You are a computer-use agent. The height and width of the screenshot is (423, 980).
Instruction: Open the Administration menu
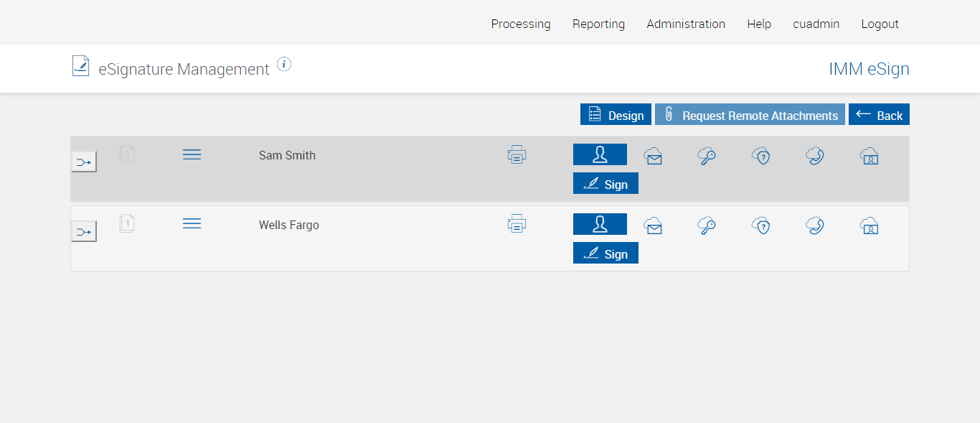[686, 24]
